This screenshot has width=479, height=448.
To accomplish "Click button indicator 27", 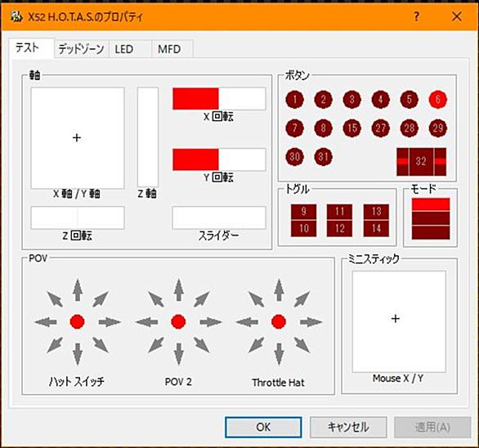I will click(380, 128).
